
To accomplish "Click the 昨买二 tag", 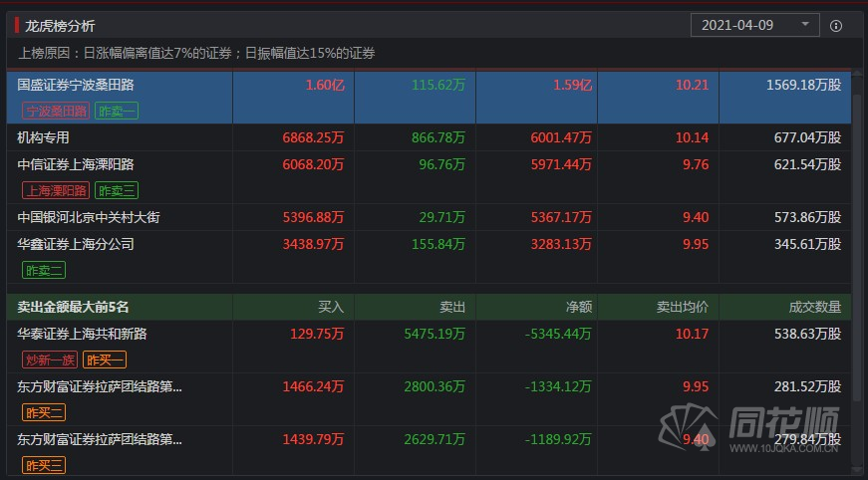I will tap(44, 412).
